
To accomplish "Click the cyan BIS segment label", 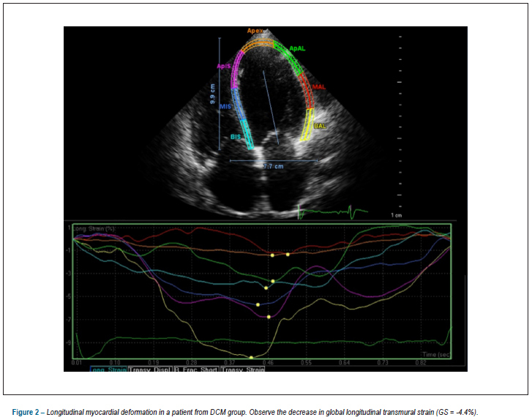I will coord(236,137).
